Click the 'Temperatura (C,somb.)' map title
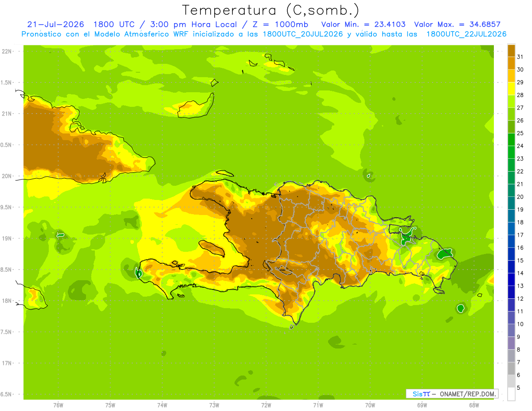 tap(271, 10)
